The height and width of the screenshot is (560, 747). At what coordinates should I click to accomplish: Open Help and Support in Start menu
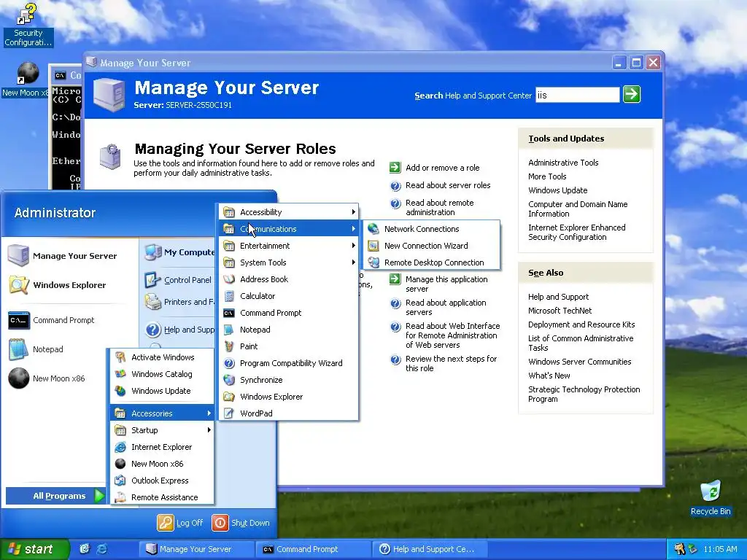tap(179, 330)
